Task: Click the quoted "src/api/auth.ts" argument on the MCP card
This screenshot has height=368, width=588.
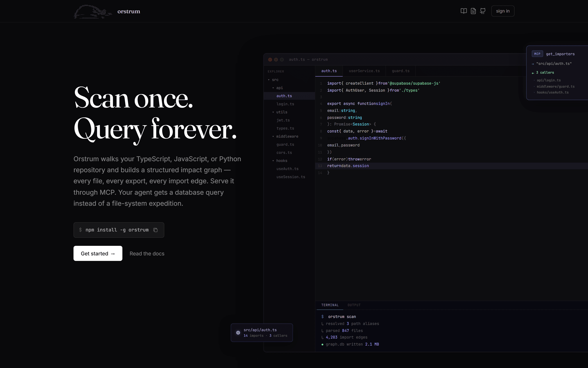Action: pos(554,63)
